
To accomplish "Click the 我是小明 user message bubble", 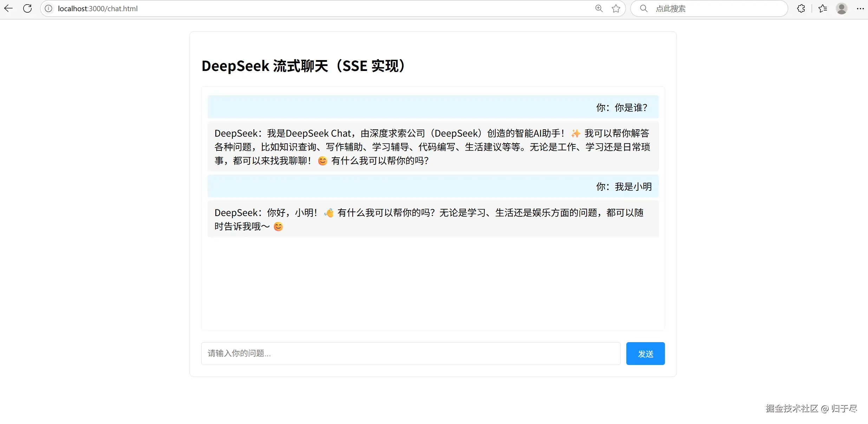I will click(x=433, y=186).
